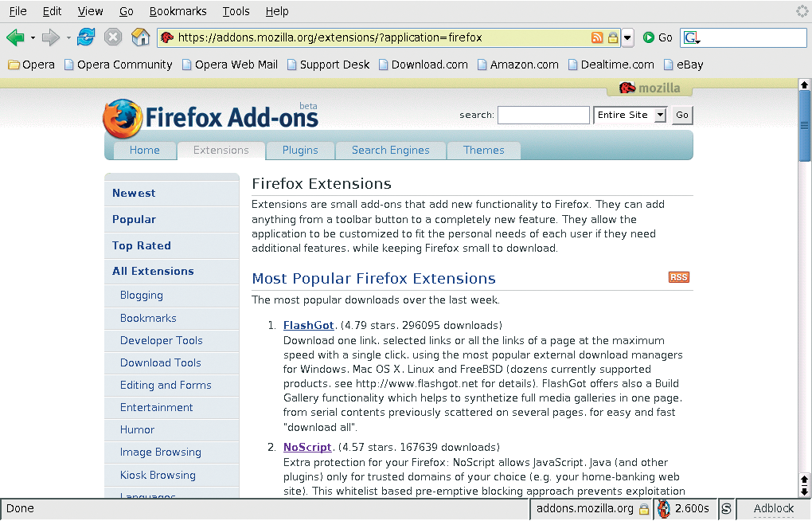
Task: Open the Image Browsing category
Action: pos(171,452)
